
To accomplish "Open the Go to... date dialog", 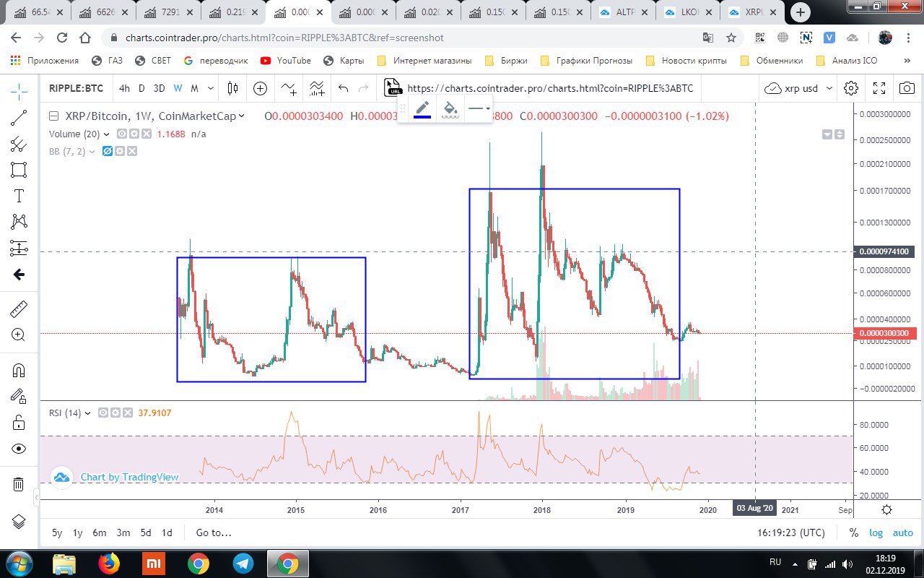I will (214, 532).
